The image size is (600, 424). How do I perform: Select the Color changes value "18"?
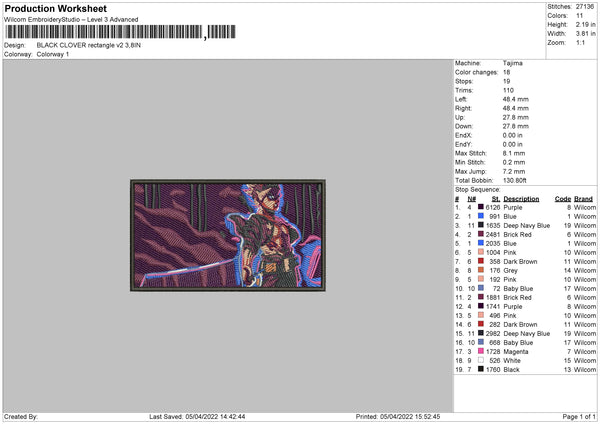[x=506, y=72]
